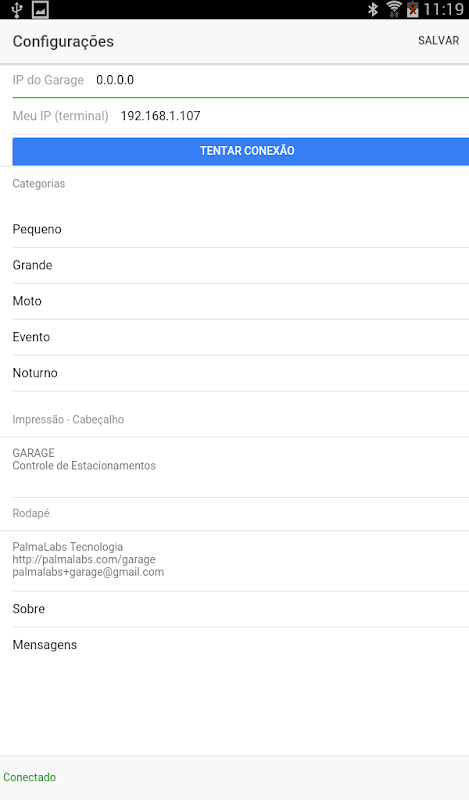Image resolution: width=469 pixels, height=800 pixels.
Task: Open the image notification icon
Action: tap(40, 9)
